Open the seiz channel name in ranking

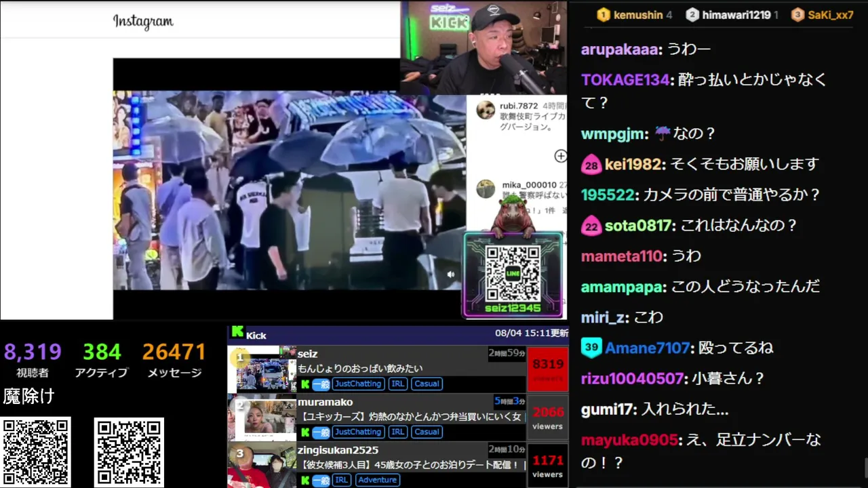pyautogui.click(x=308, y=354)
